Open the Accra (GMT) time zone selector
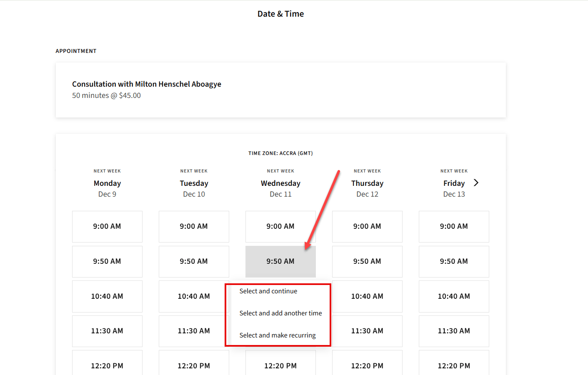The width and height of the screenshot is (588, 375). click(x=280, y=153)
